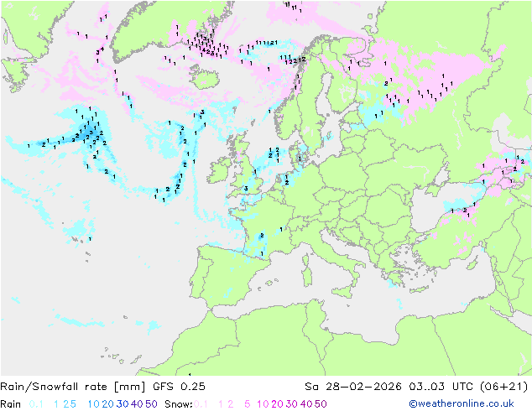The width and height of the screenshot is (532, 411).
Task: Select the Snow legend value 20
Action: [277, 404]
